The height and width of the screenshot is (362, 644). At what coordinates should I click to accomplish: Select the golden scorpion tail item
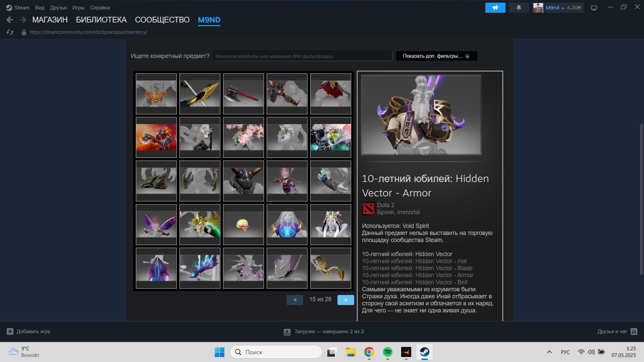click(331, 268)
